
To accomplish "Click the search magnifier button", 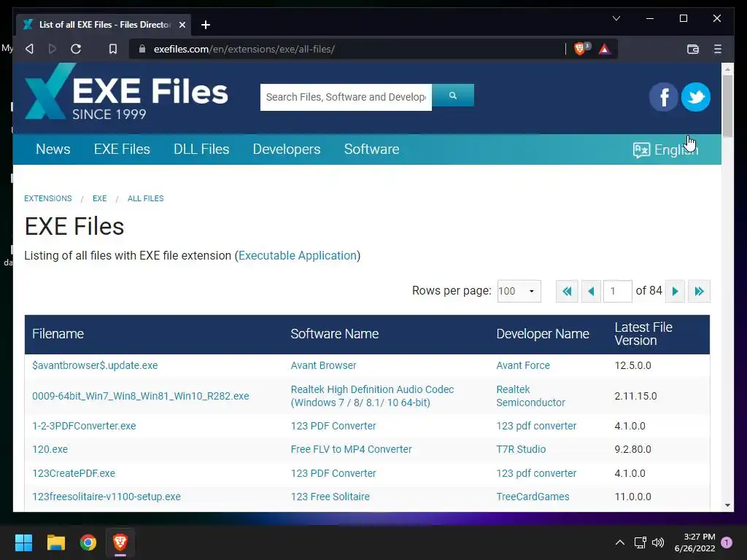I will (x=452, y=96).
